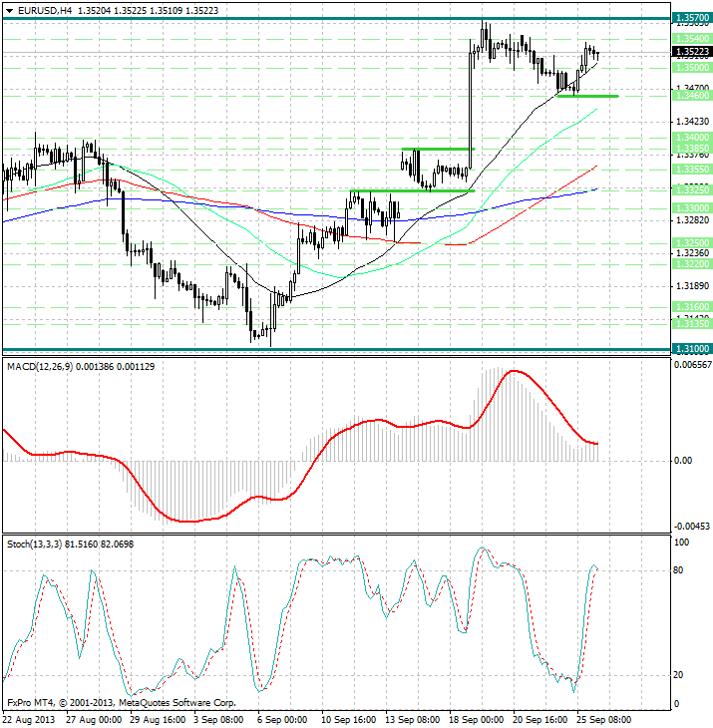The width and height of the screenshot is (713, 728).
Task: Select the 1.33550 price level label
Action: 692,170
